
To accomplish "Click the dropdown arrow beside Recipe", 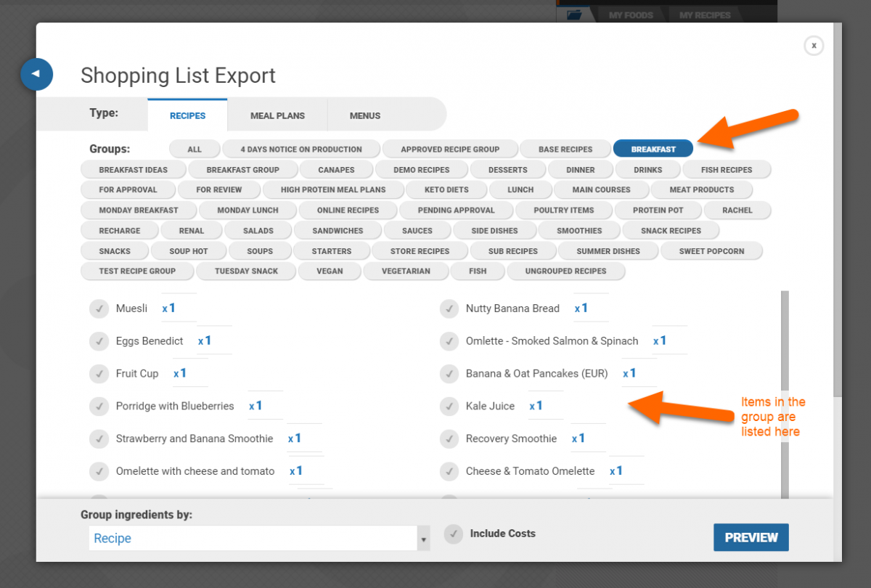I will 423,539.
